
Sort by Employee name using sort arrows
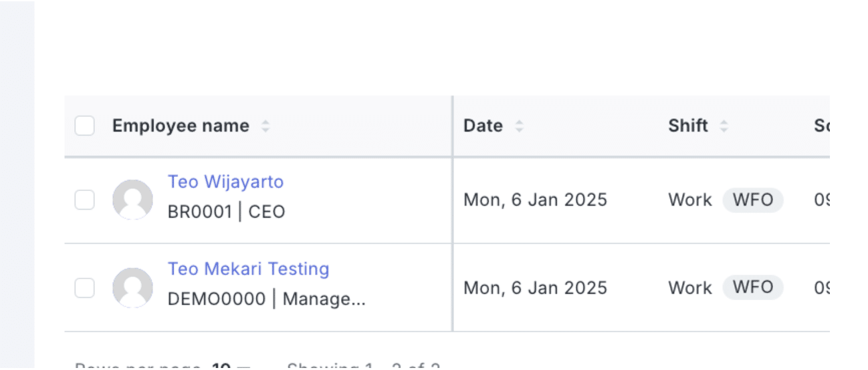[x=265, y=126]
